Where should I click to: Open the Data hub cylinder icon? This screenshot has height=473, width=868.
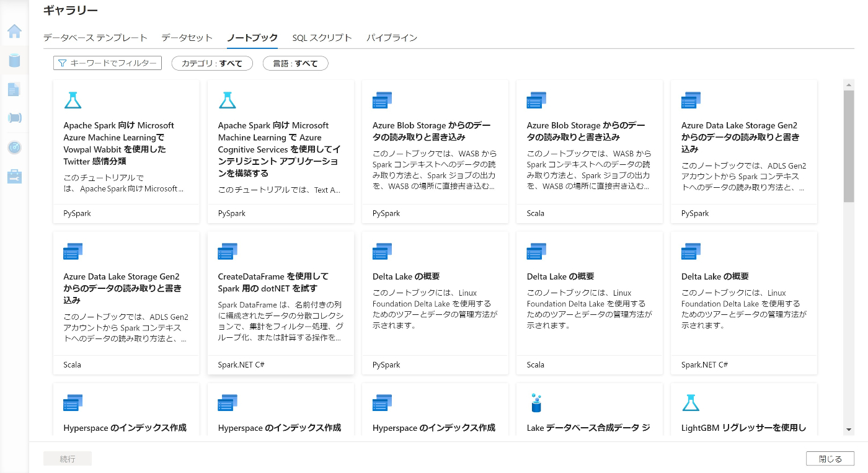(14, 61)
